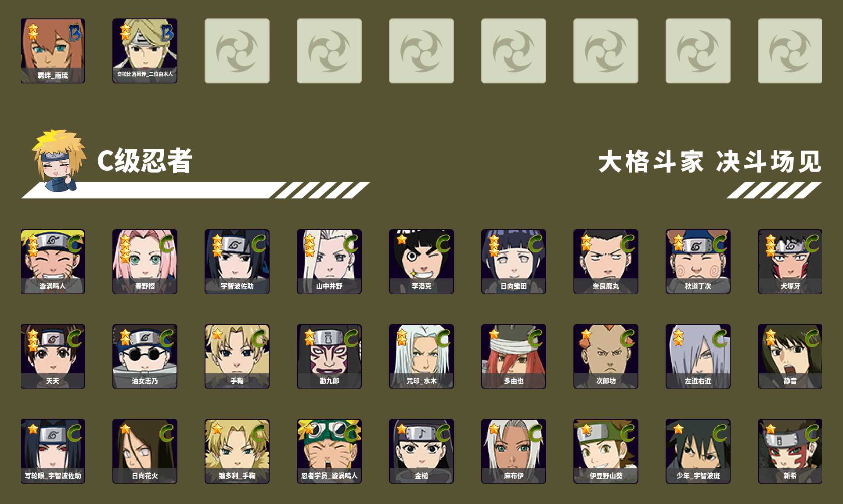
Task: Select the 李洛克 ninja portrait
Action: [421, 261]
